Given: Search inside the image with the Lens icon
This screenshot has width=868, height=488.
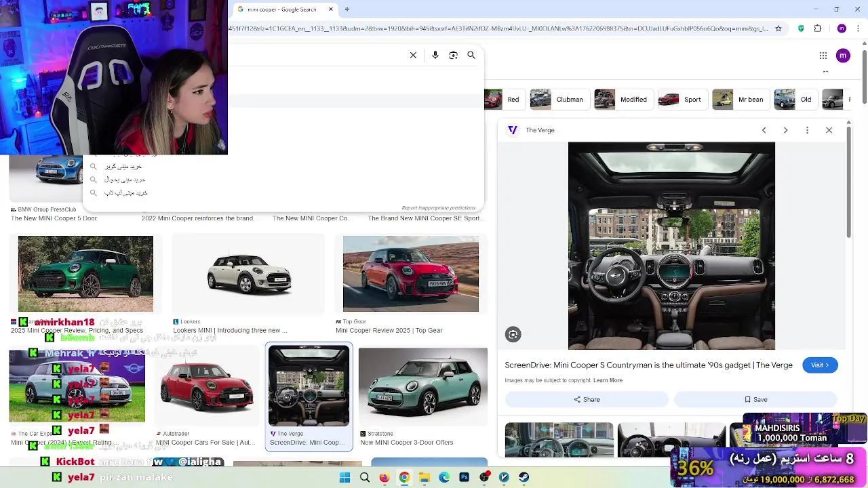Looking at the screenshot, I should [x=513, y=334].
